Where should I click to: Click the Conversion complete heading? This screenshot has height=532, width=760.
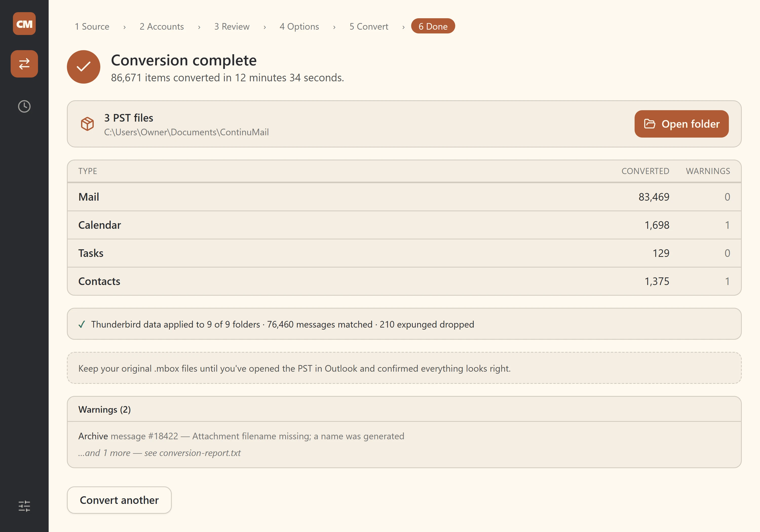184,60
